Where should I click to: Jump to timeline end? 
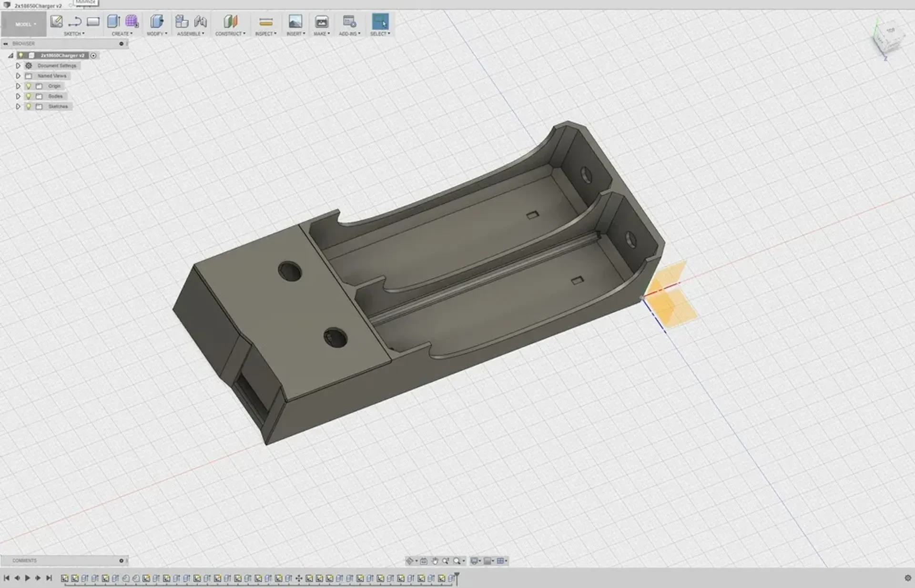[49, 578]
